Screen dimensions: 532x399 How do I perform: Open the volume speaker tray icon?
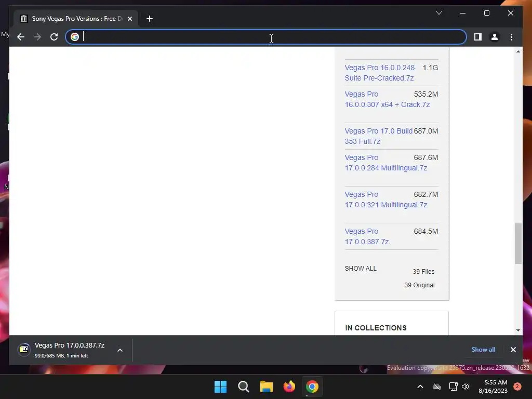(x=465, y=387)
